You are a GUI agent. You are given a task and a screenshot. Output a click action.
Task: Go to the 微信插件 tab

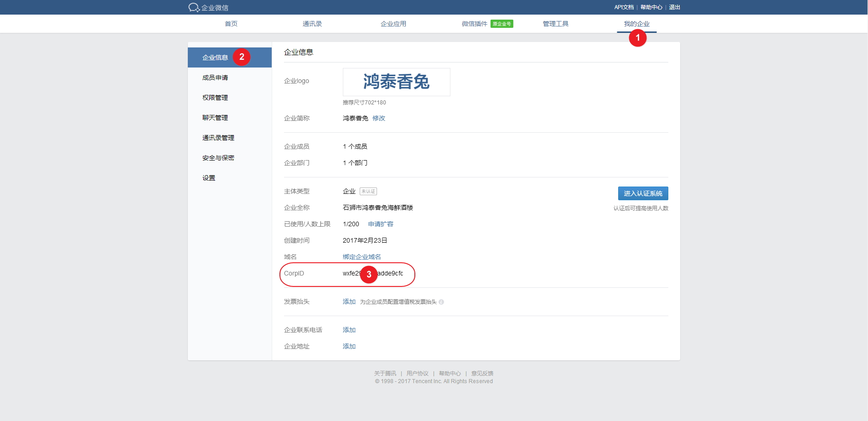475,24
